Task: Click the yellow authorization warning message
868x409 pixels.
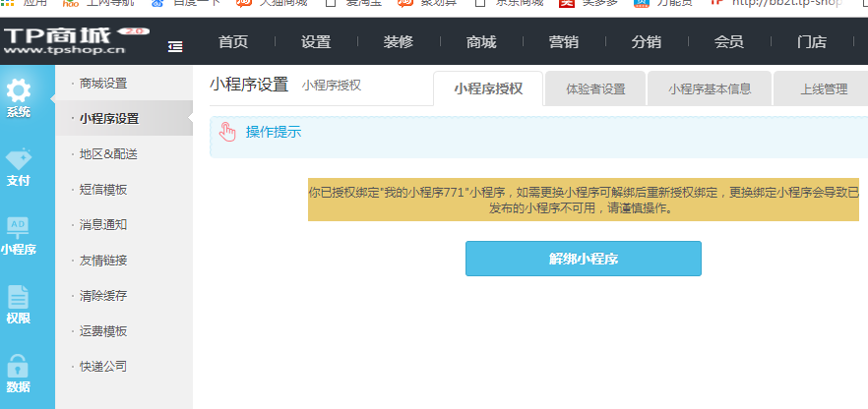Action: (584, 200)
